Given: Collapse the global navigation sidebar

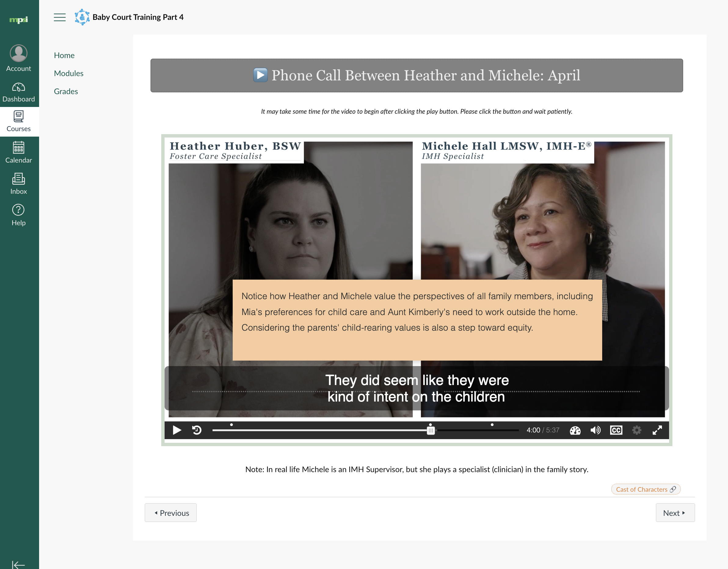Looking at the screenshot, I should click(x=19, y=564).
